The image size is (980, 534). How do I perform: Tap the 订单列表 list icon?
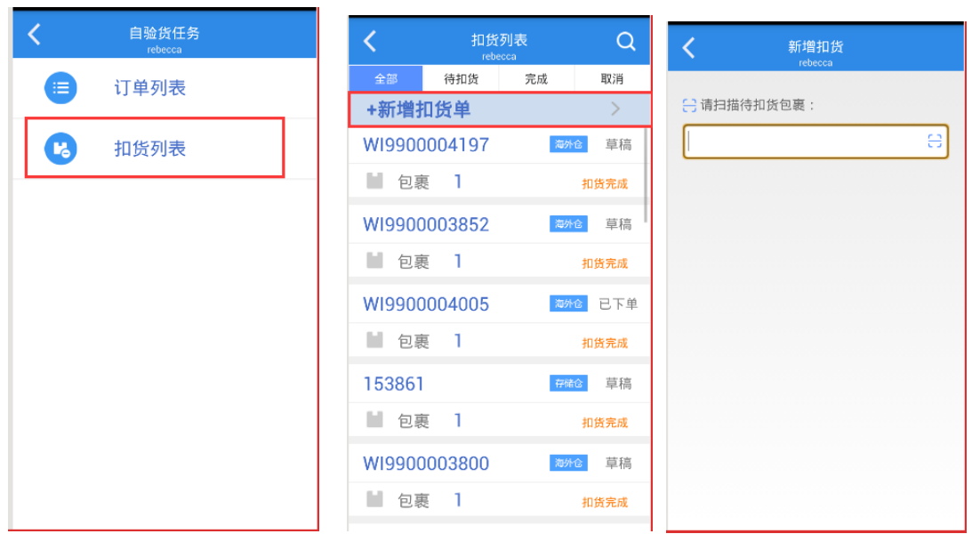pos(60,87)
